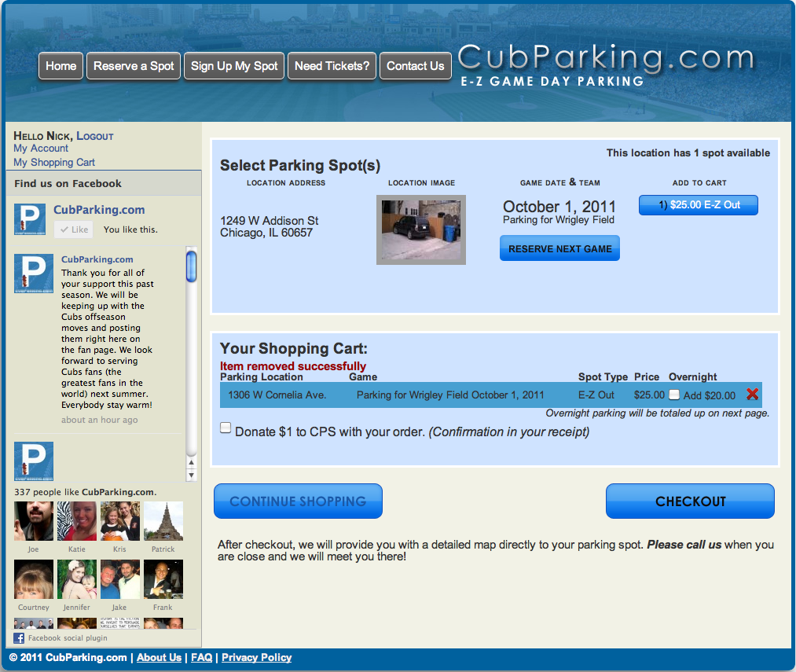Enable the Add $20.00 overnight parking checkbox
796x672 pixels.
(x=674, y=395)
